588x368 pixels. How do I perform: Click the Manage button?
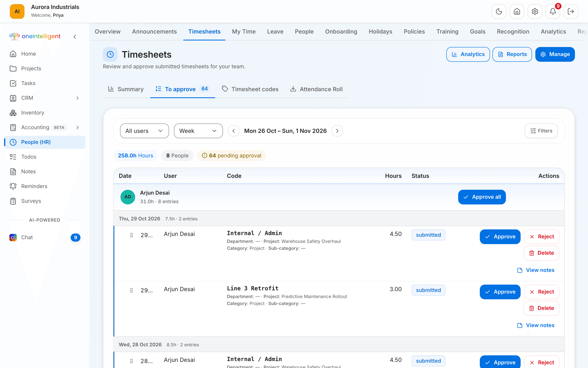tap(555, 54)
